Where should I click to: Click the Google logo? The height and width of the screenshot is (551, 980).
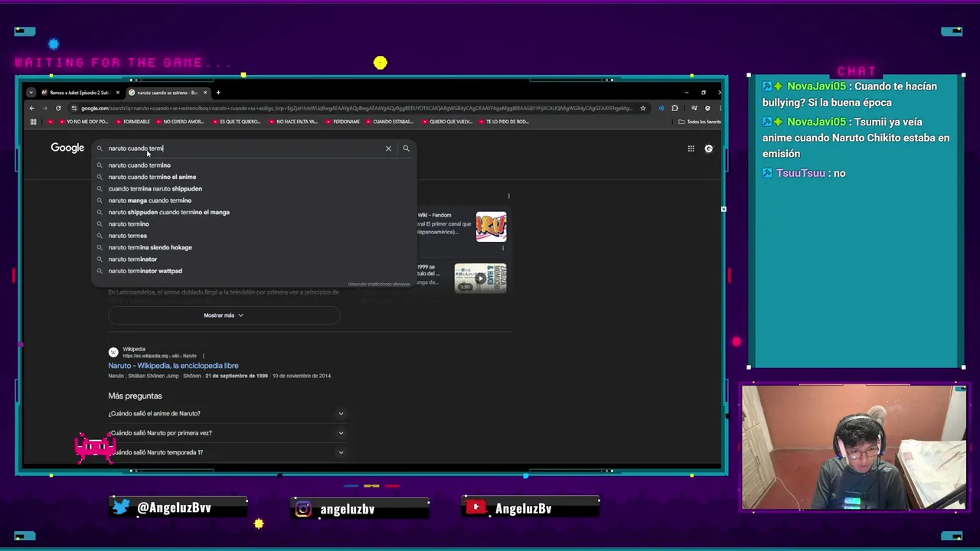pyautogui.click(x=67, y=148)
